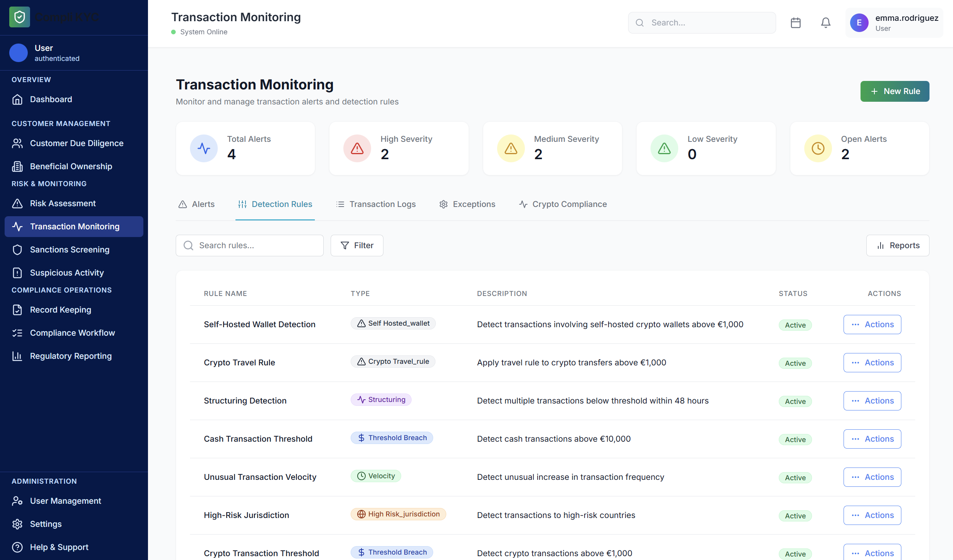This screenshot has height=560, width=953.
Task: Click the emma.rodriguez avatar
Action: pos(859,22)
